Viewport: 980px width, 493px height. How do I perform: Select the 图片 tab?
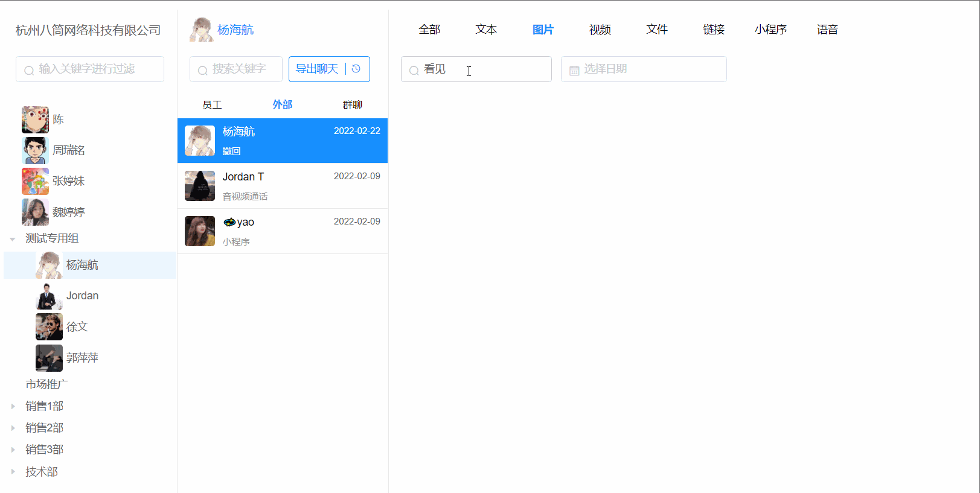(x=543, y=30)
